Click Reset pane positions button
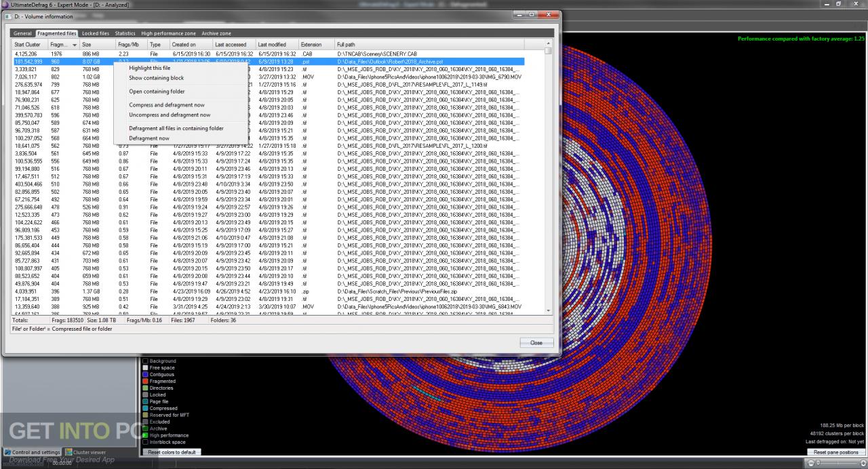 (x=835, y=452)
